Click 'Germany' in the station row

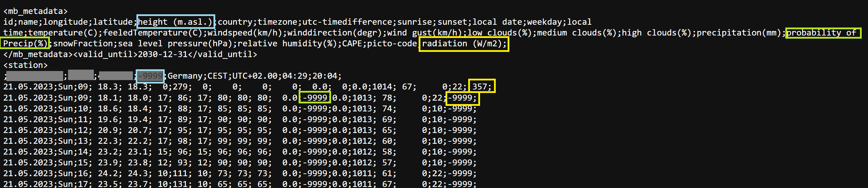click(x=185, y=76)
